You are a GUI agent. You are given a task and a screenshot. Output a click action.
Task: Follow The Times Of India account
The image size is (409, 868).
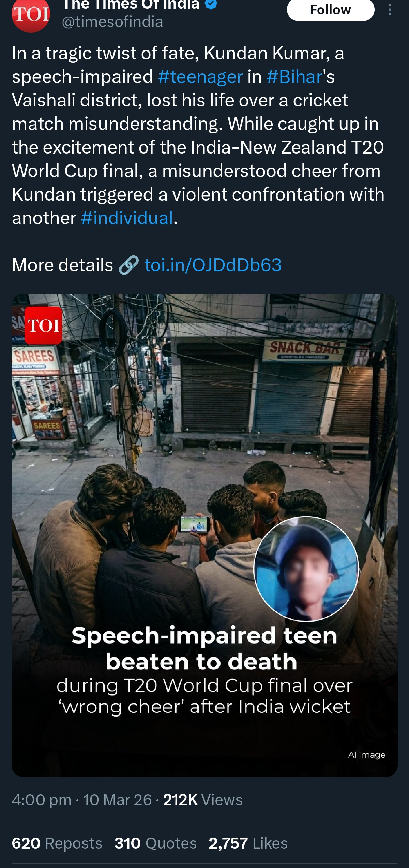(x=331, y=10)
